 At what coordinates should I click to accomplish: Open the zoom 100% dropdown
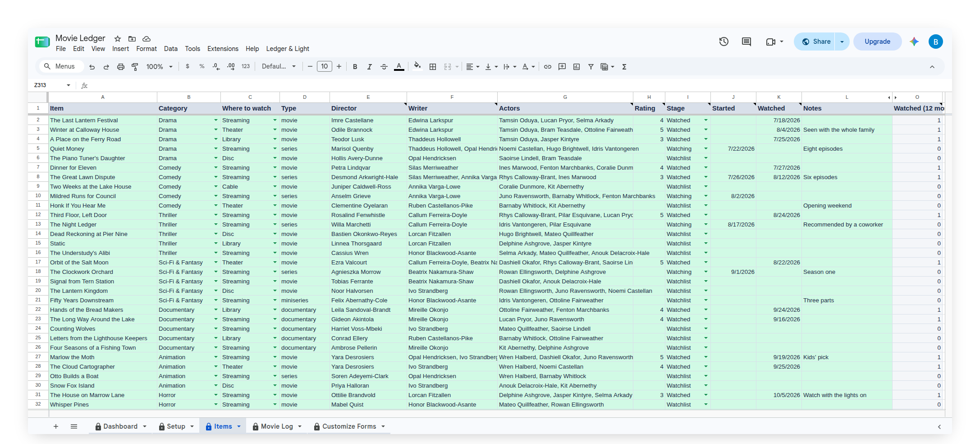[160, 67]
